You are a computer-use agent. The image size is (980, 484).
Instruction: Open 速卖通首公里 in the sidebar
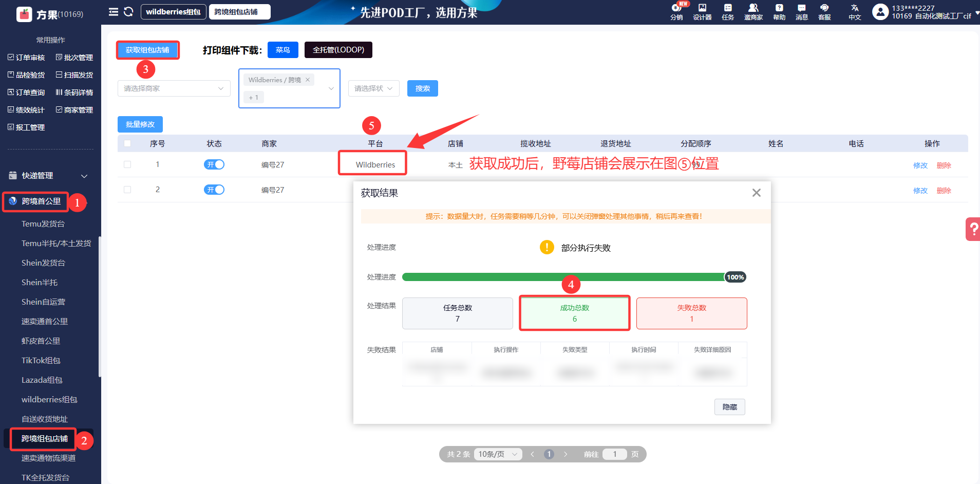pos(45,322)
